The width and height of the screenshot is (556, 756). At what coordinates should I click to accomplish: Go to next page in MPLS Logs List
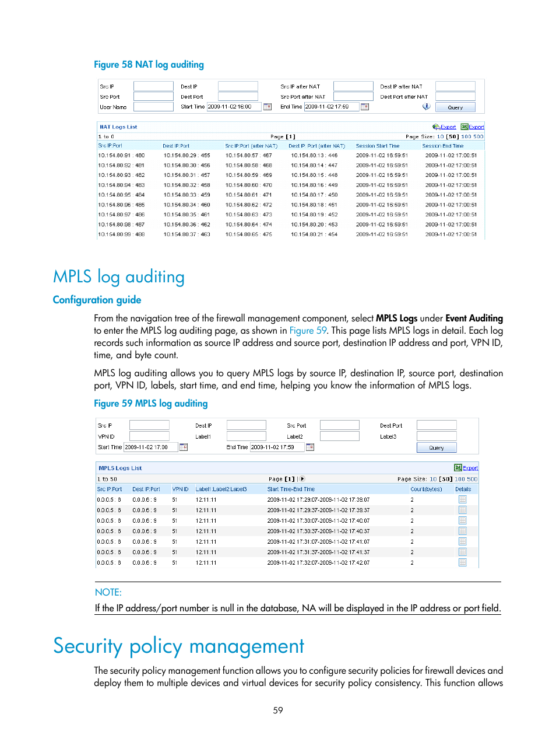pos(302,479)
